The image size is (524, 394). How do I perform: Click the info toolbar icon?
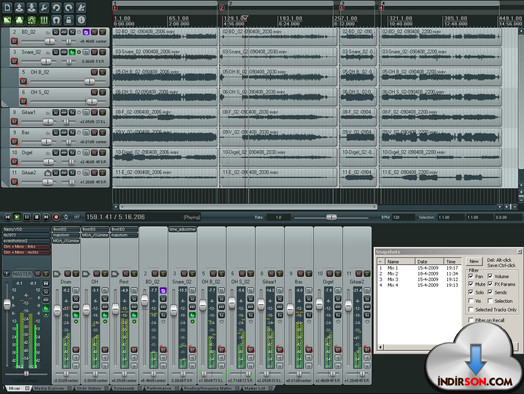pos(81,20)
